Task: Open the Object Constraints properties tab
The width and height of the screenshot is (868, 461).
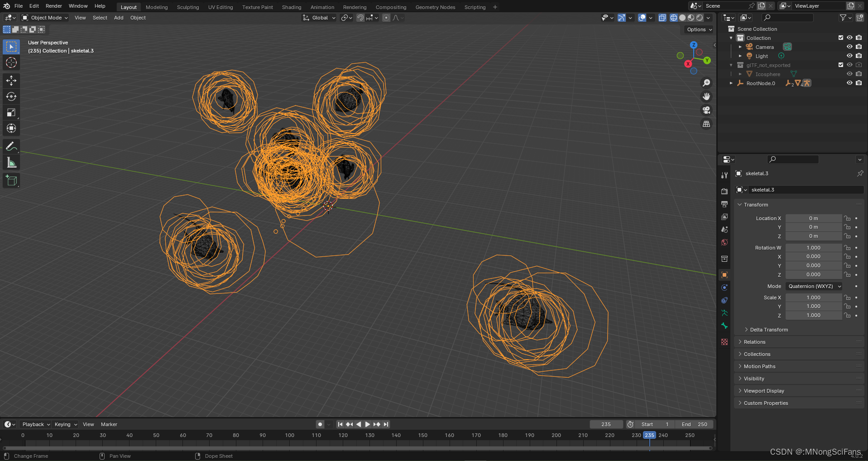Action: tap(724, 300)
